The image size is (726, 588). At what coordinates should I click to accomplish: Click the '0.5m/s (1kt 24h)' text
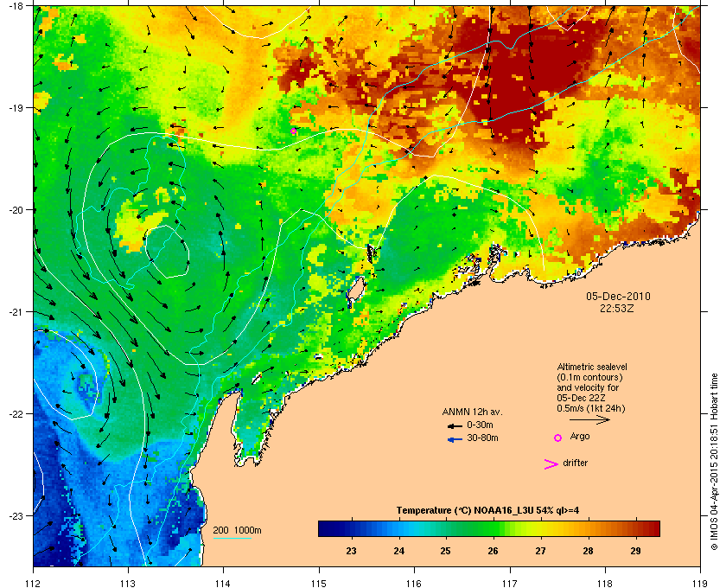[x=591, y=409]
